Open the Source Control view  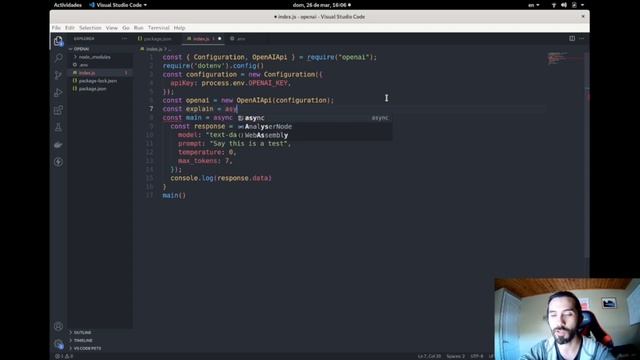58,75
